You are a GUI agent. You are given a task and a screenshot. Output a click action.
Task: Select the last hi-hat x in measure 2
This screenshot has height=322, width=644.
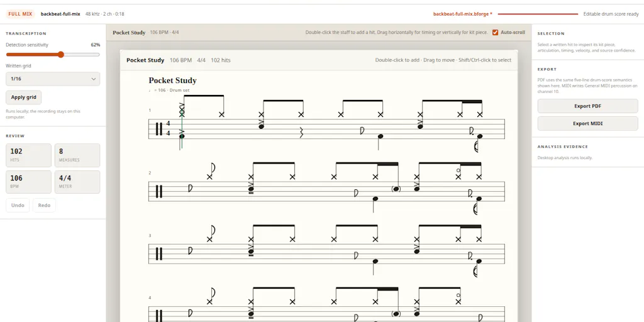coord(479,177)
